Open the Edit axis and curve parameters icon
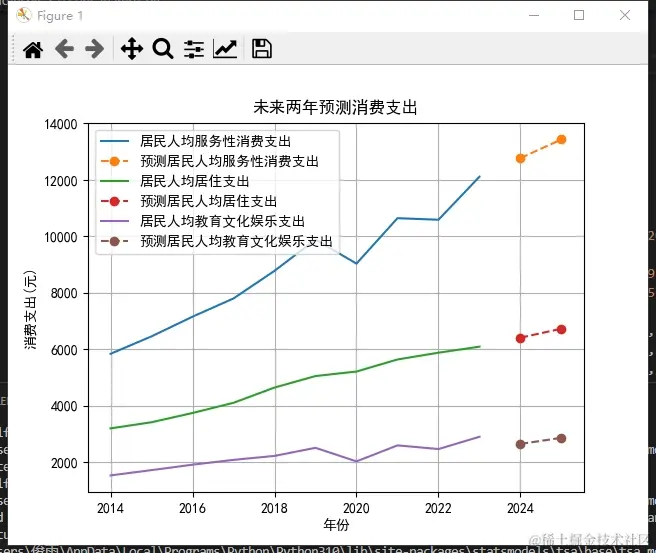The image size is (656, 553). click(225, 49)
